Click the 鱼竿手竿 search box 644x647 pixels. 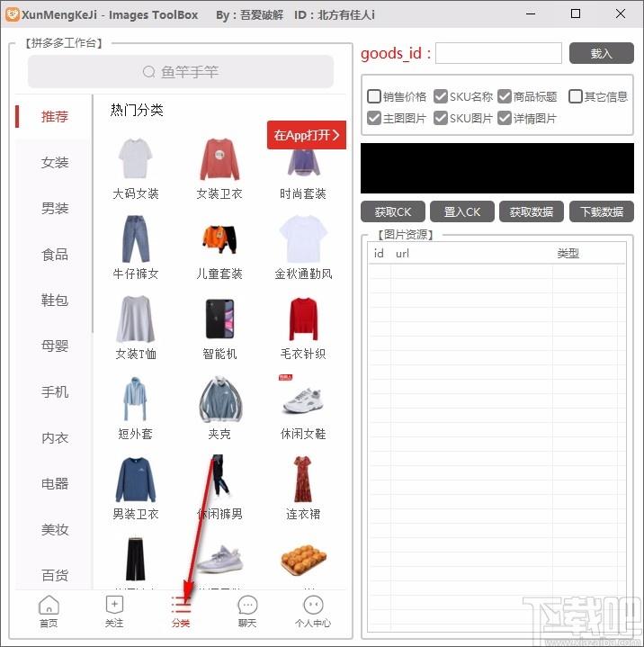pyautogui.click(x=181, y=72)
